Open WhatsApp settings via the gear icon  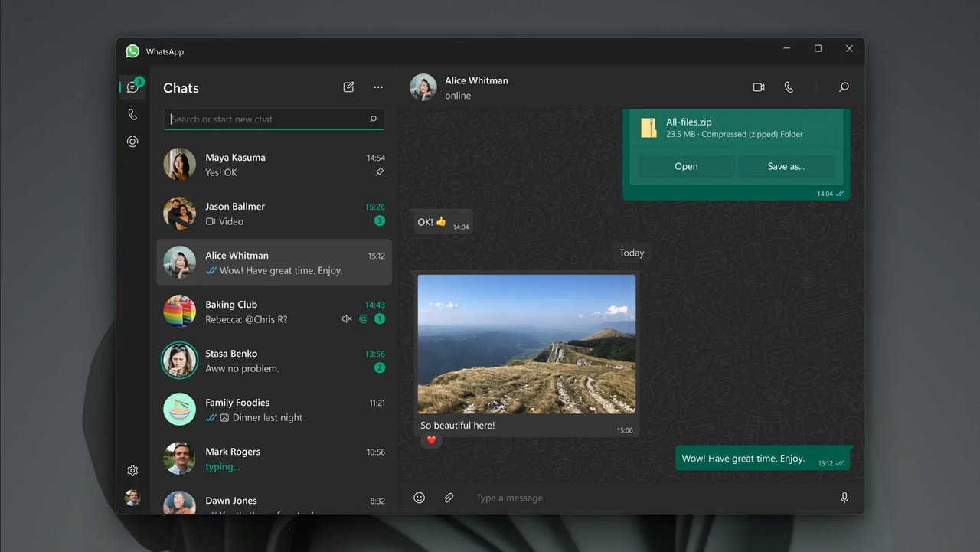click(x=132, y=469)
